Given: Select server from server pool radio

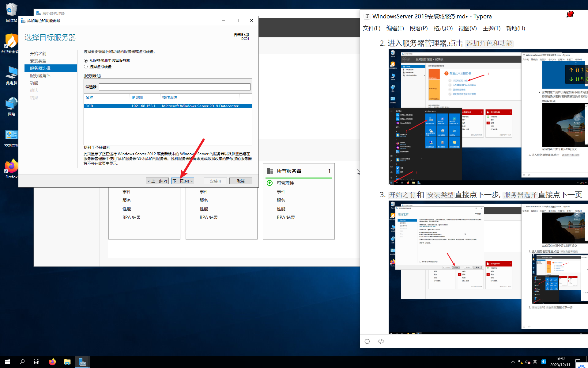Looking at the screenshot, I should pyautogui.click(x=86, y=61).
